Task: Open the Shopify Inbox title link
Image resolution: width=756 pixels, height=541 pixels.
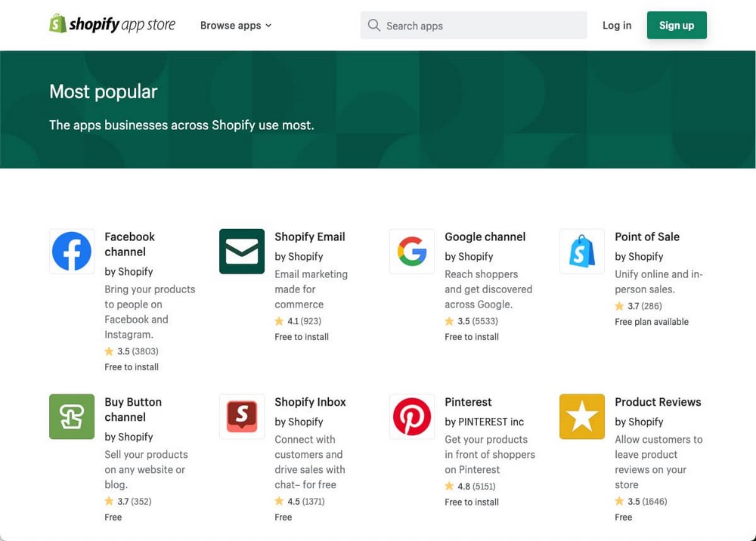Action: point(311,402)
